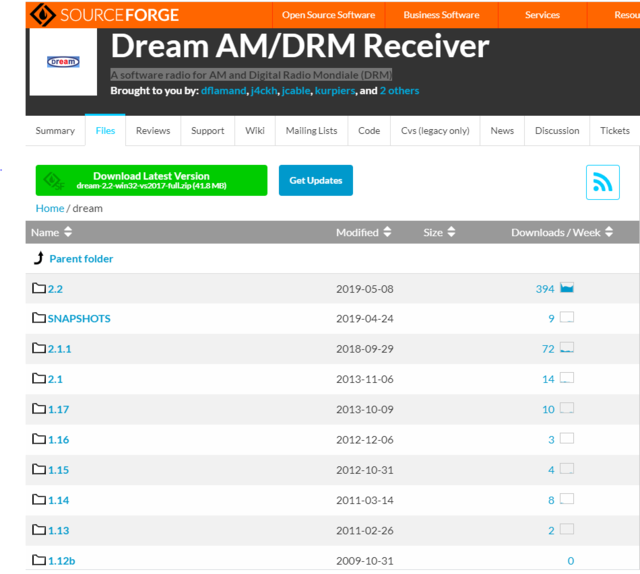640x574 pixels.
Task: Click the Dream AM/DRM Receiver title
Action: coord(300,46)
